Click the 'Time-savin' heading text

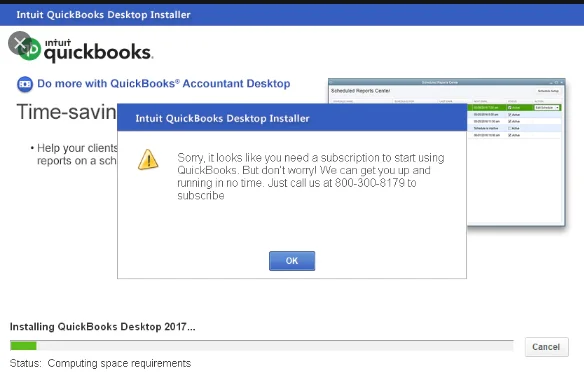tap(67, 112)
